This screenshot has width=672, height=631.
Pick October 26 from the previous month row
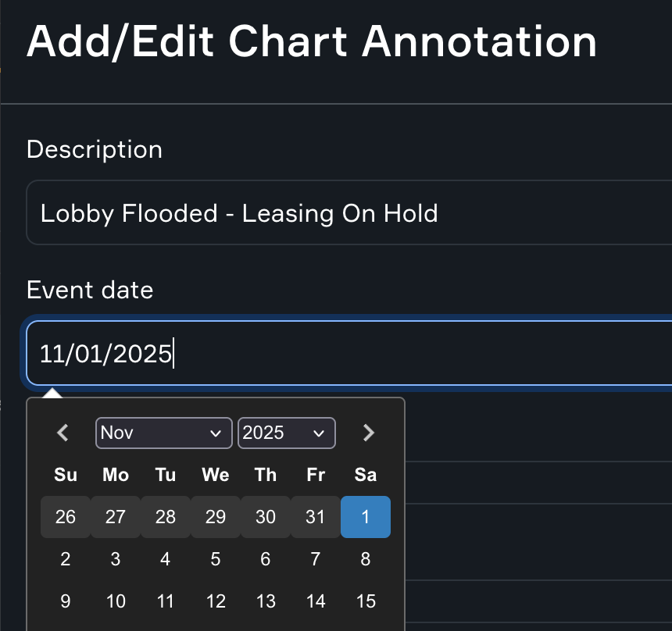click(x=65, y=517)
